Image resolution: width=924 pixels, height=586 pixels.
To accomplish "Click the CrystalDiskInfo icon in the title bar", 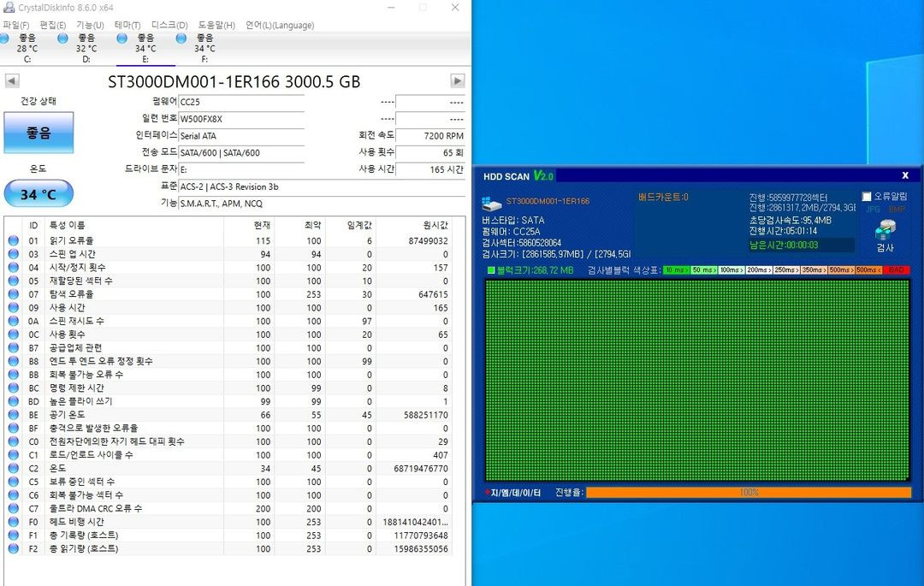I will click(9, 8).
